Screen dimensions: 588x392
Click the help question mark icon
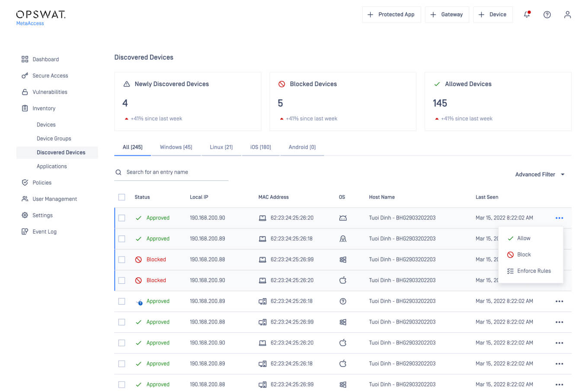[x=547, y=15]
